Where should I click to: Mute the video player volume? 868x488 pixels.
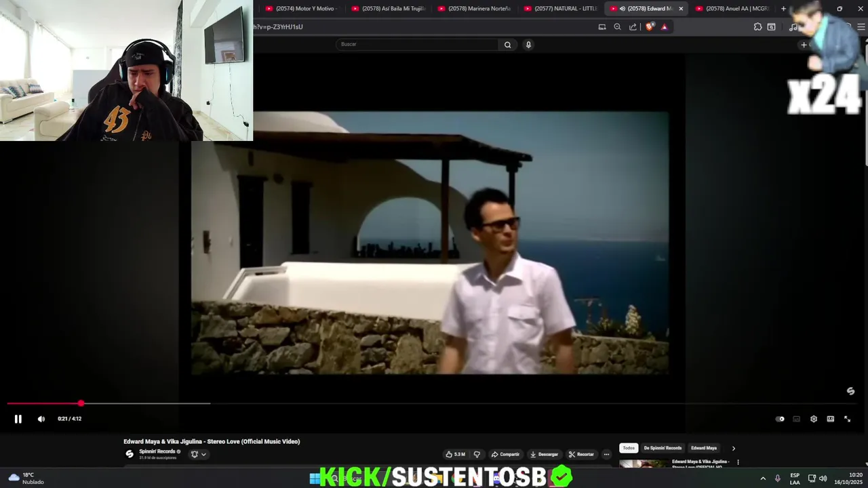pyautogui.click(x=41, y=419)
